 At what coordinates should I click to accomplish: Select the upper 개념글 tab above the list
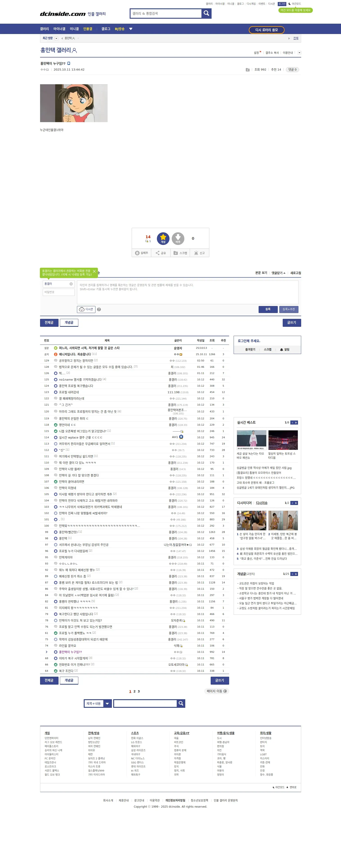69,323
